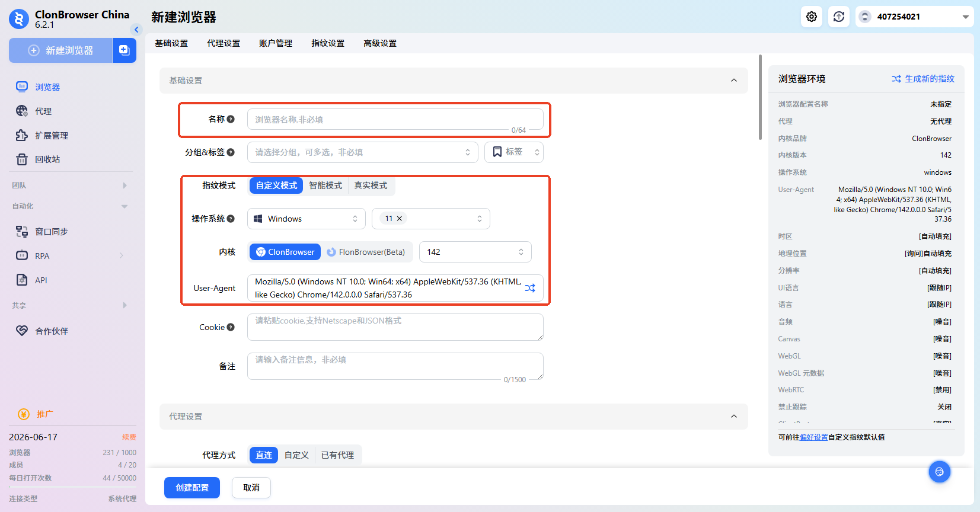Open the account 407254021 dropdown
980x512 pixels.
[915, 17]
